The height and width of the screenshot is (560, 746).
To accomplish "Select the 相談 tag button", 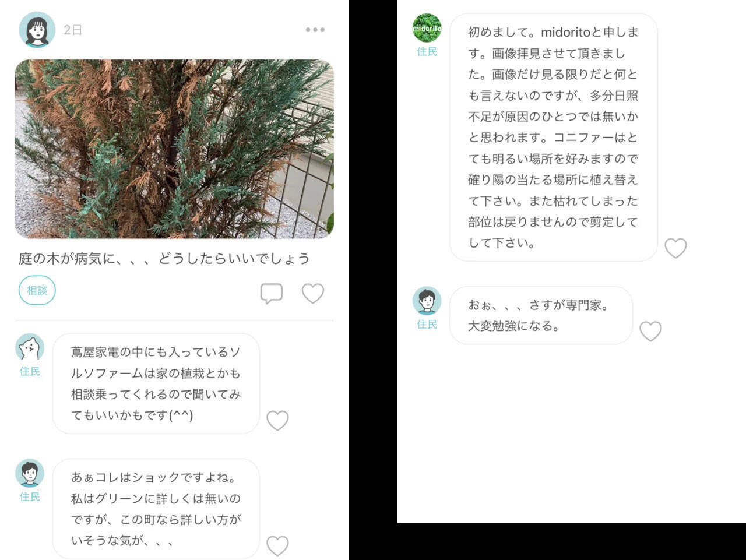I will coord(37,290).
